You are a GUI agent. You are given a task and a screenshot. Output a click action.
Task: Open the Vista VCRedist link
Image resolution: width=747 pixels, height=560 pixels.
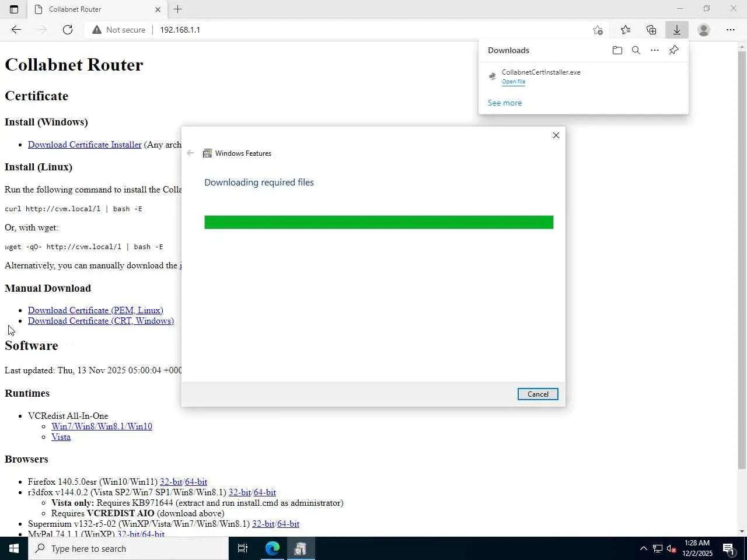(x=61, y=437)
